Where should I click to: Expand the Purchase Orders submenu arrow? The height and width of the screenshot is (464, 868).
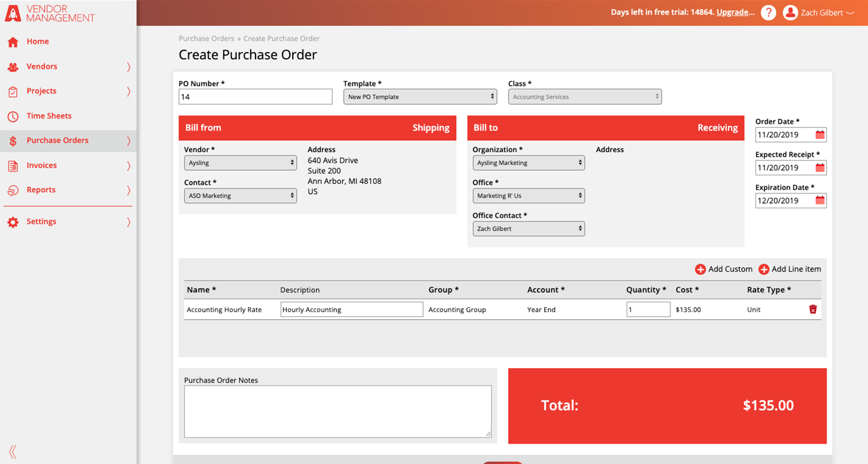pos(128,141)
